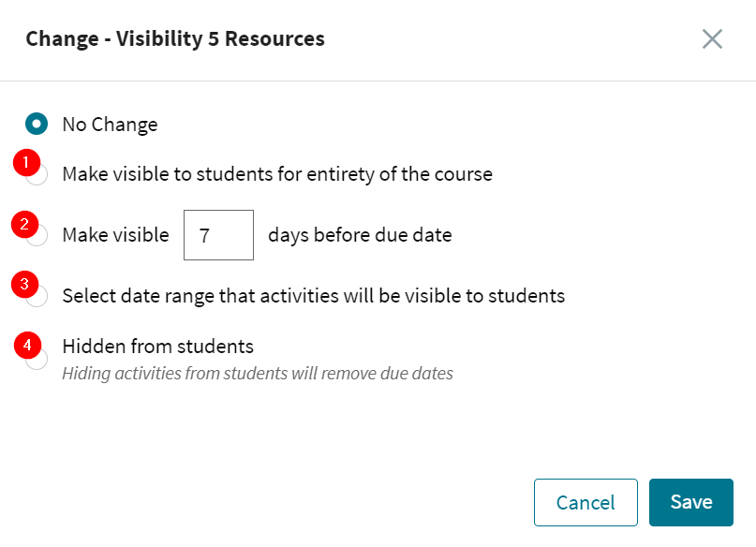Choose visibility for entirety of the course
756x547 pixels.
tap(35, 174)
